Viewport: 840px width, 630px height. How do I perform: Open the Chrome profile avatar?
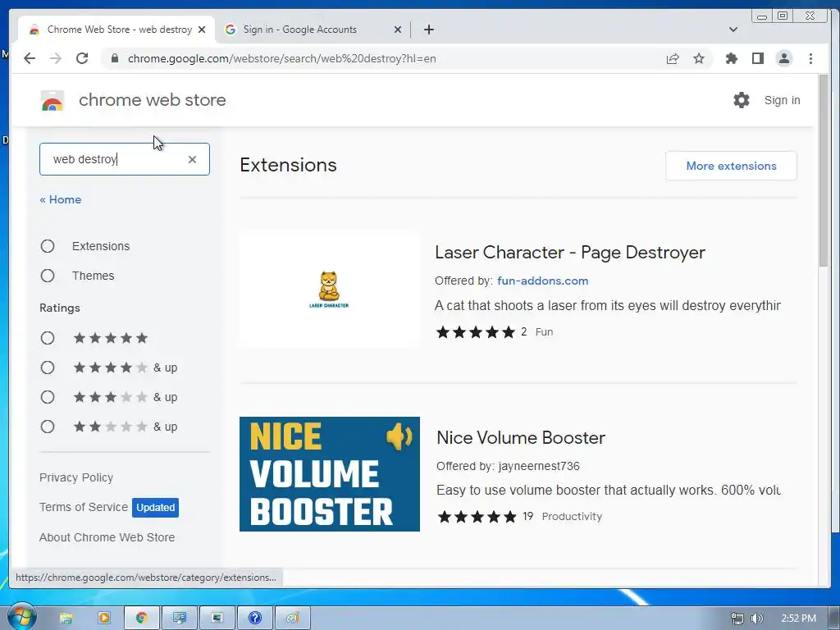(x=783, y=58)
